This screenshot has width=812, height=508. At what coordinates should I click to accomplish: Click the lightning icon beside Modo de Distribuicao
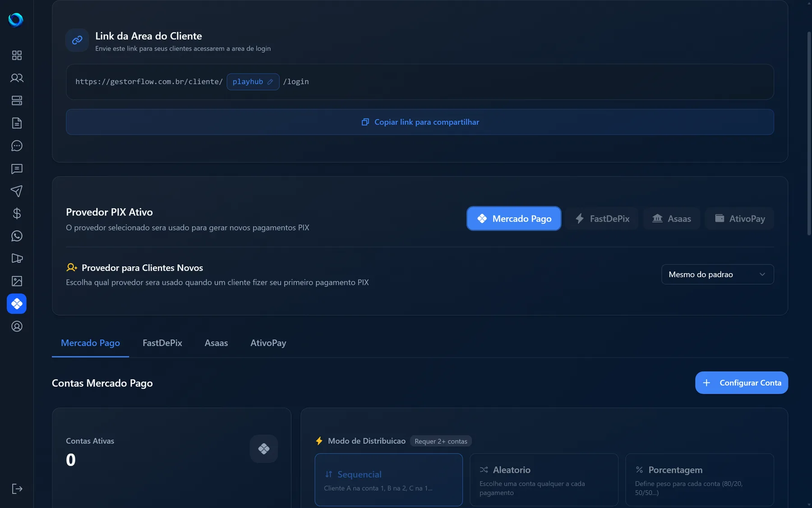coord(319,441)
